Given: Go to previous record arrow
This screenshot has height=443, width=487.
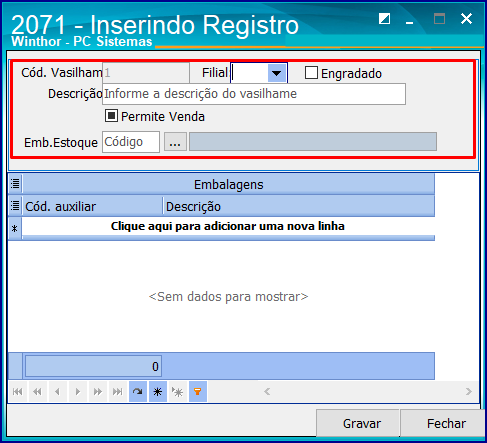Looking at the screenshot, I should (x=57, y=391).
